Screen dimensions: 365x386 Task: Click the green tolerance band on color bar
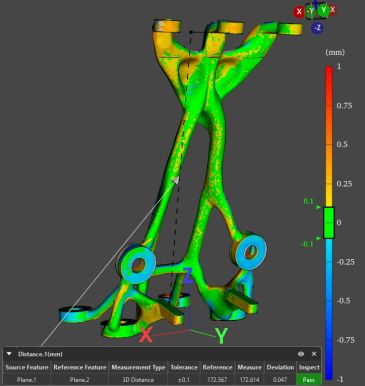[329, 223]
